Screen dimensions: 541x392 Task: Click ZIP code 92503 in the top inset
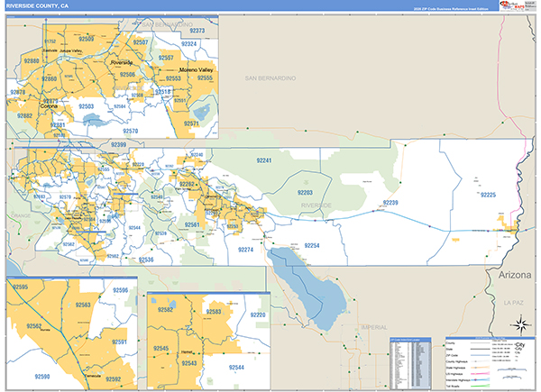pos(87,106)
